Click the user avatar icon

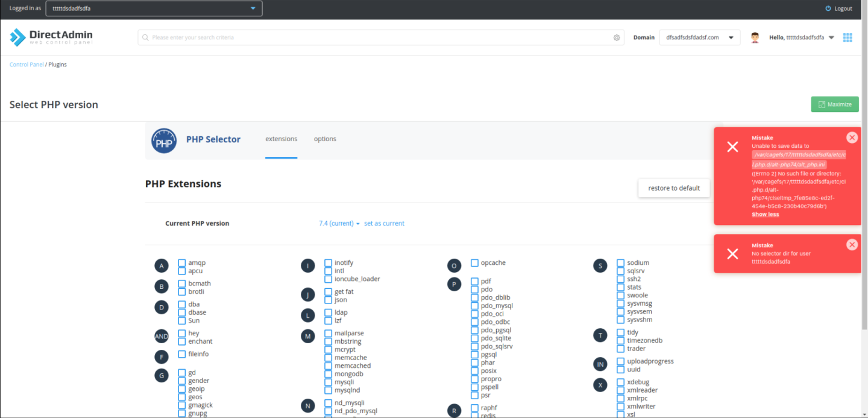[x=755, y=37]
